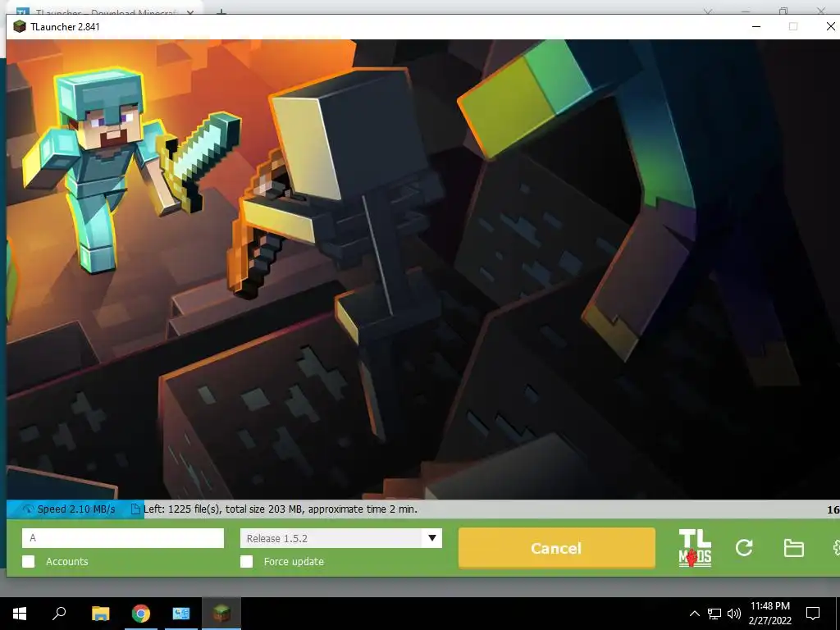Open taskbar search magnifier

[59, 614]
